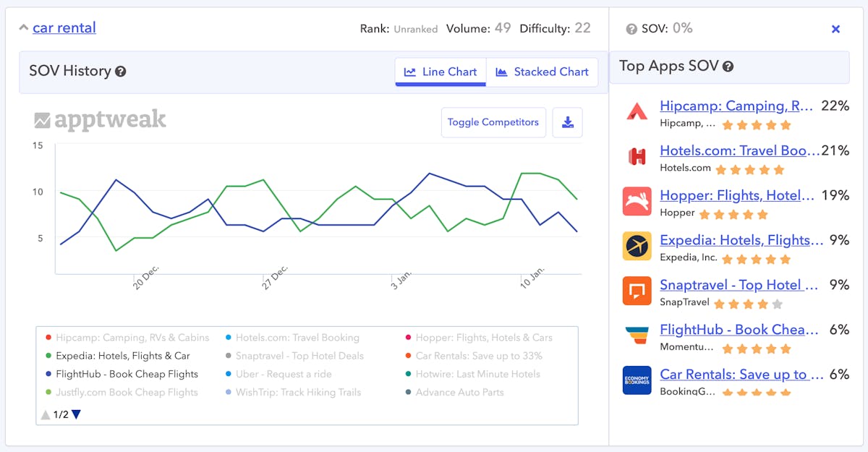Click the FlightHub app icon

637,336
